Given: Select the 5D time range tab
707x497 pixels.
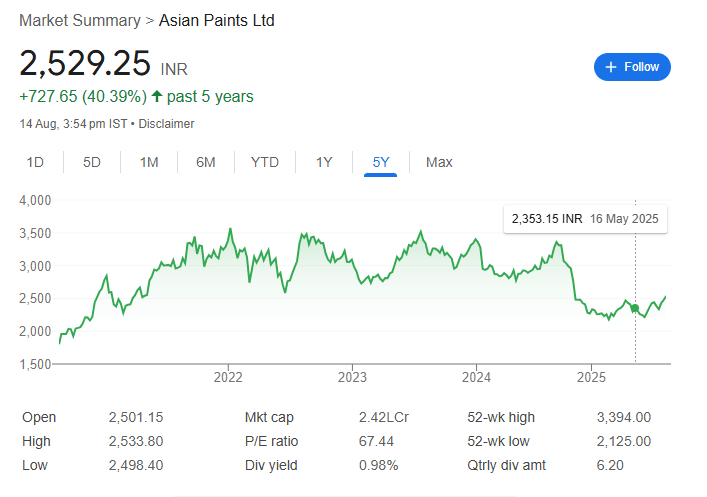Looking at the screenshot, I should click(92, 162).
